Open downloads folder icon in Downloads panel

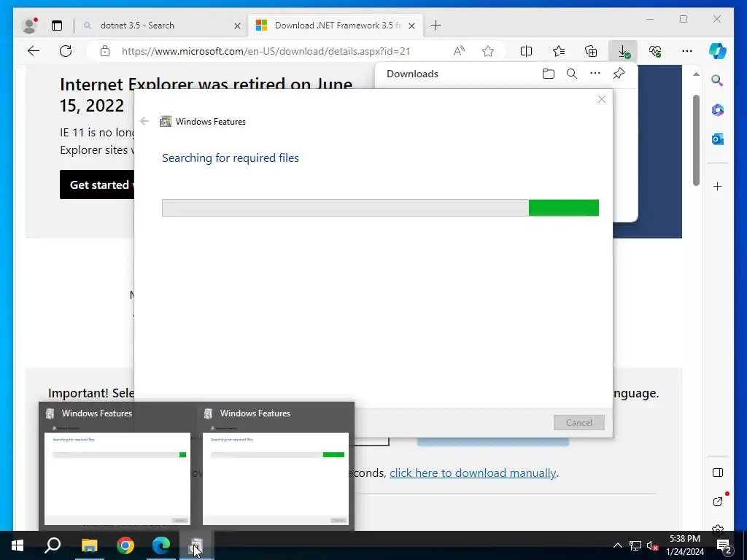(x=549, y=74)
